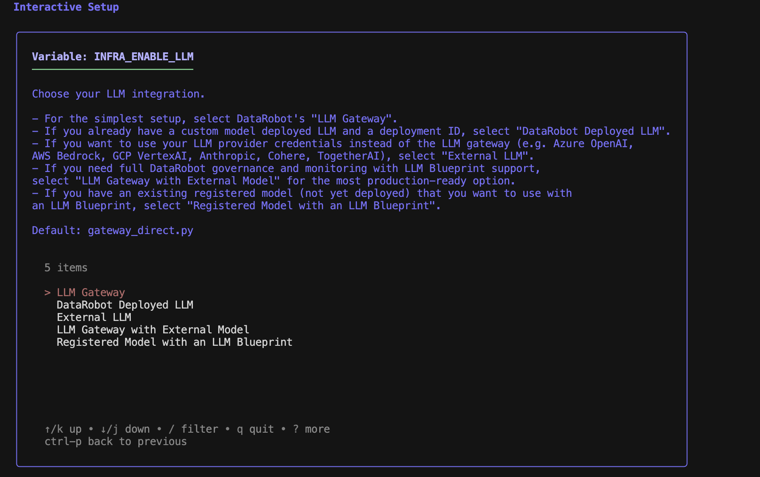760x477 pixels.
Task: Click the line mentioning AWS Bedrock providers
Action: coord(283,156)
